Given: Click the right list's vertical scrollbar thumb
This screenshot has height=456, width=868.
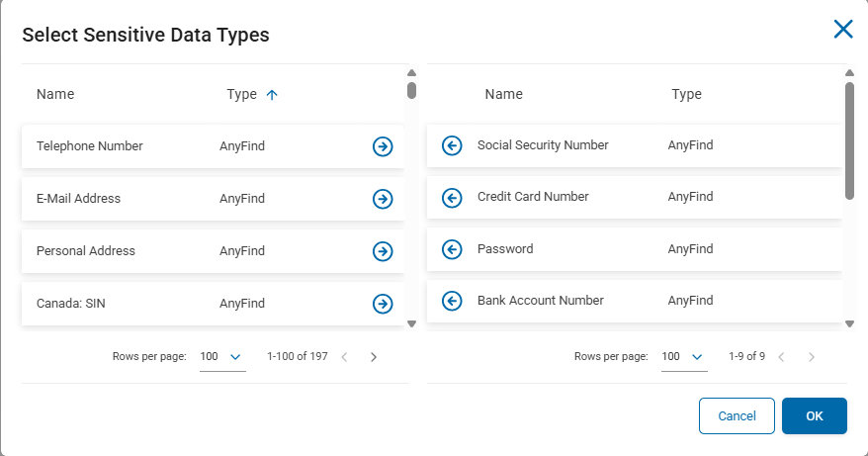Looking at the screenshot, I should click(849, 138).
